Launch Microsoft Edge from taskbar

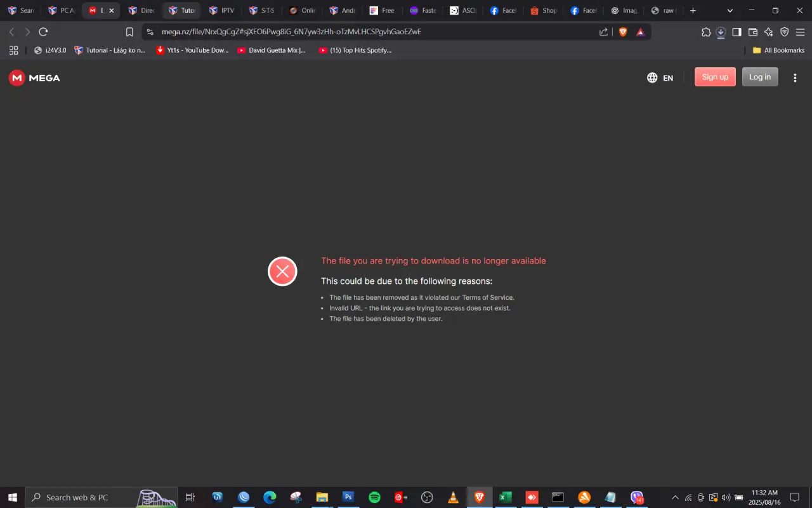270,497
